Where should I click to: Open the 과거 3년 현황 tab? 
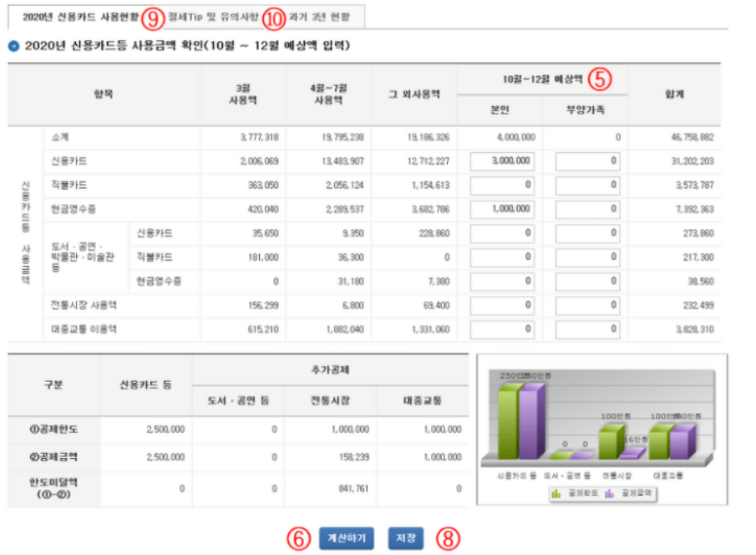(x=319, y=17)
